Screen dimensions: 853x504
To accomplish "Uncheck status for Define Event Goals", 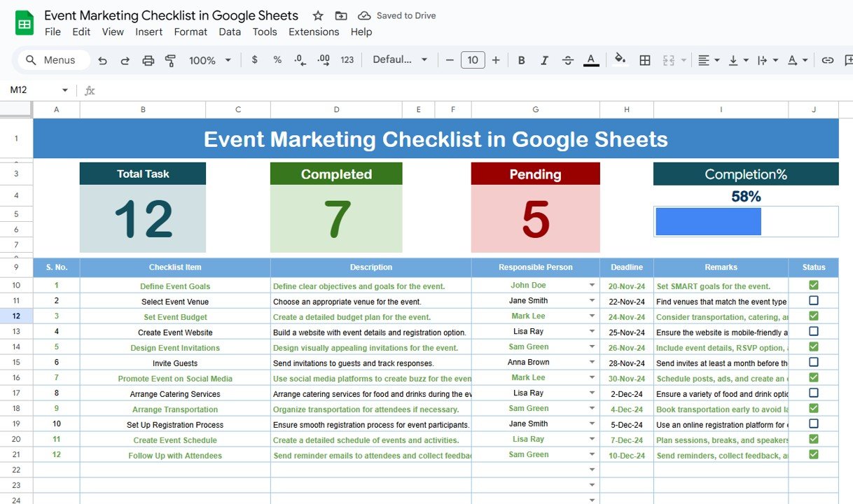I will point(814,285).
